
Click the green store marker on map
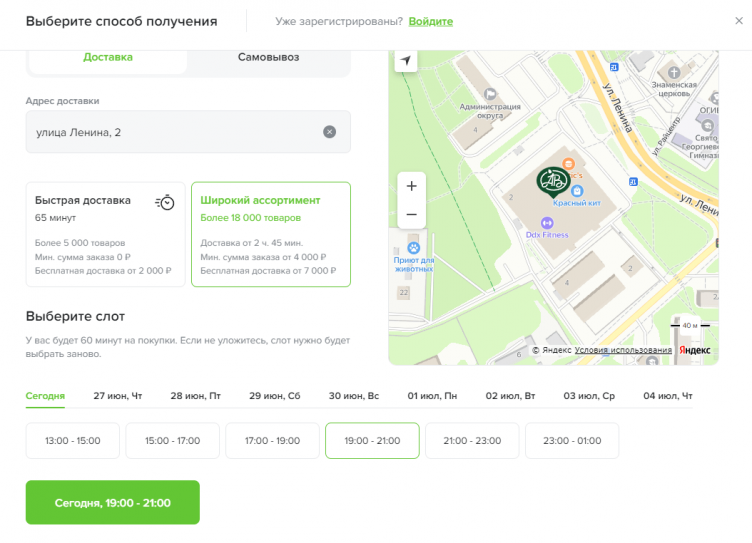pyautogui.click(x=552, y=181)
